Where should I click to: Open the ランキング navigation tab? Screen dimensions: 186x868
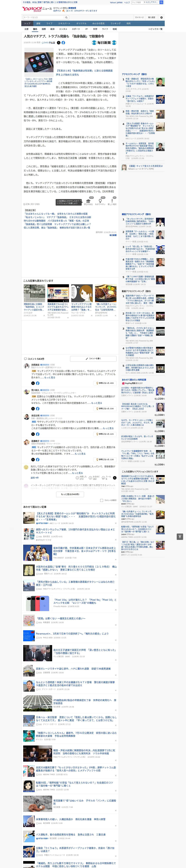coord(115,23)
